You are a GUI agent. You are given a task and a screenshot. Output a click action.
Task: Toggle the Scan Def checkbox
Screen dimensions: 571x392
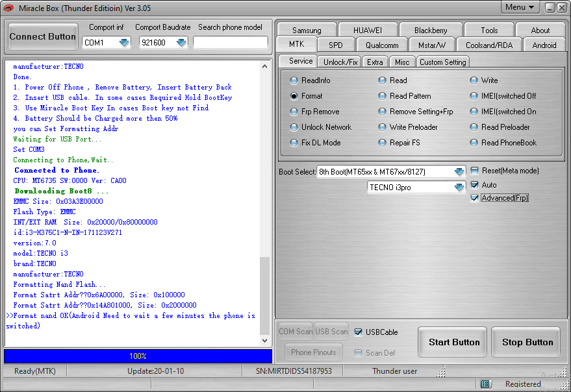coord(359,352)
